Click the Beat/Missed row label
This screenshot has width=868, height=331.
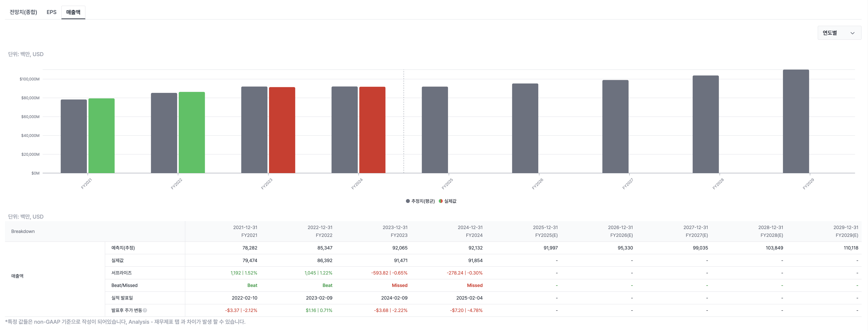click(x=124, y=285)
